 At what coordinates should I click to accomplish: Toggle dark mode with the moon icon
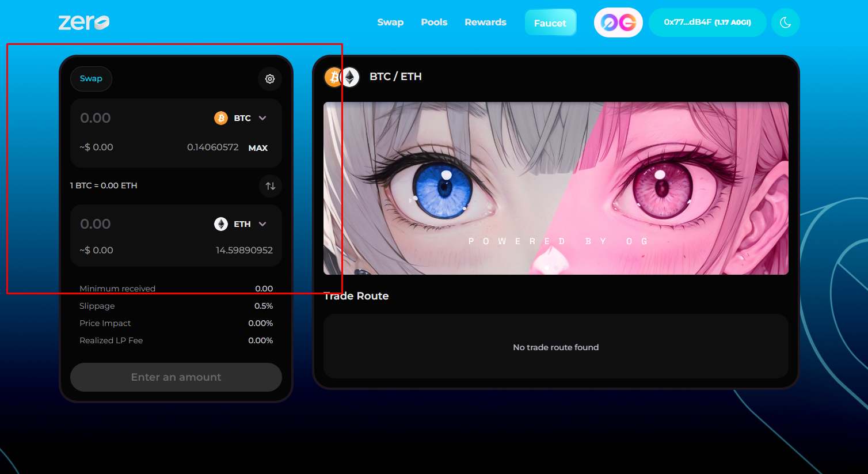pyautogui.click(x=785, y=22)
